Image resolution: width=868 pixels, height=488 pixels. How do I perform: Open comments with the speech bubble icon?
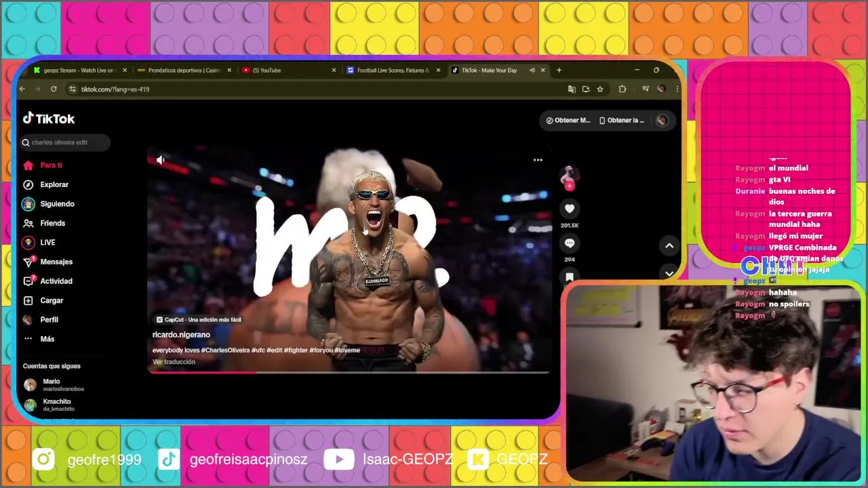[x=570, y=243]
